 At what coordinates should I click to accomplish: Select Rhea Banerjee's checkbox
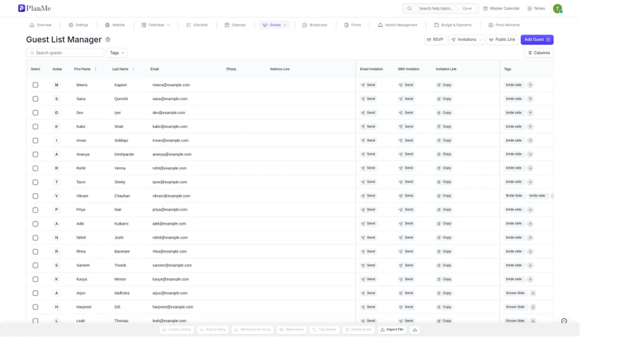coord(35,251)
